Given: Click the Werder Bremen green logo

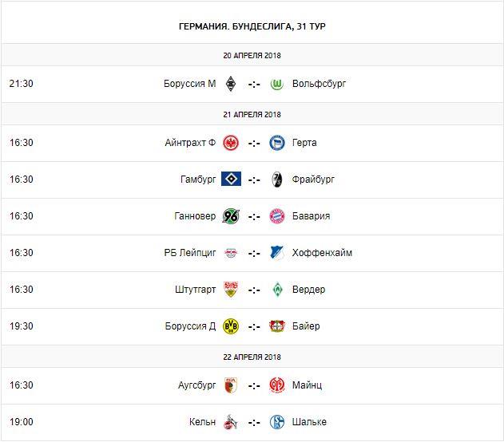Looking at the screenshot, I should (x=277, y=290).
